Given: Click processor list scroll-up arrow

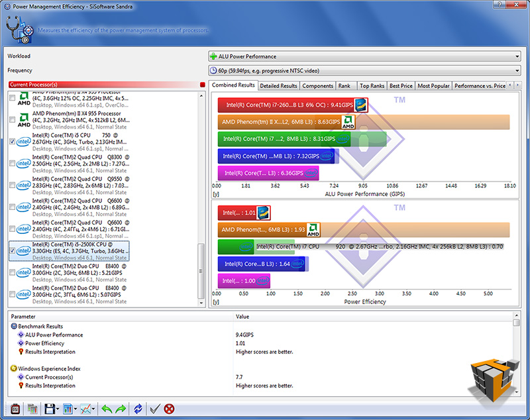Looking at the screenshot, I should pos(201,96).
